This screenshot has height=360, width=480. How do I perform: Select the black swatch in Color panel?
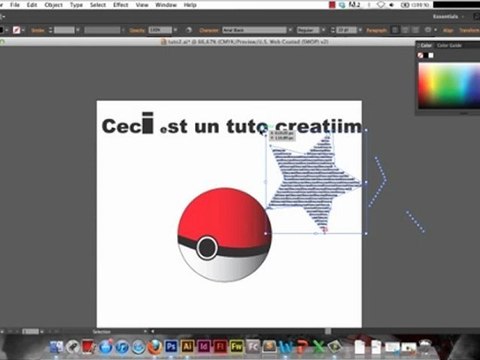[x=426, y=55]
